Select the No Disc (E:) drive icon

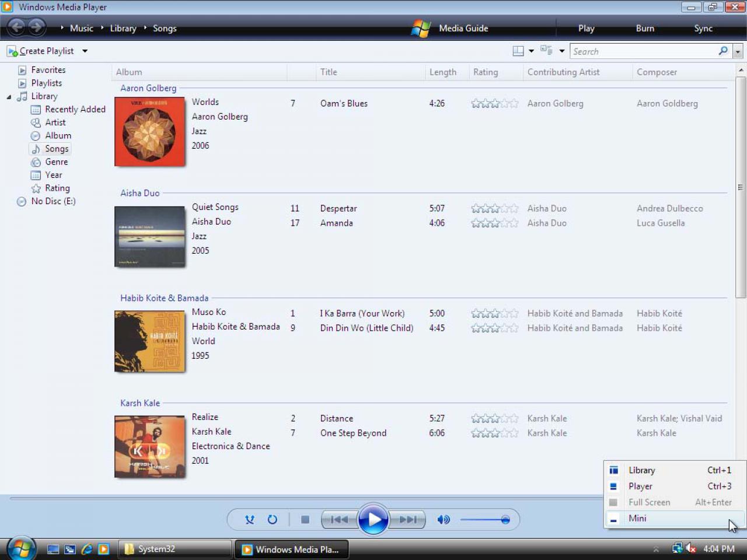(x=22, y=202)
